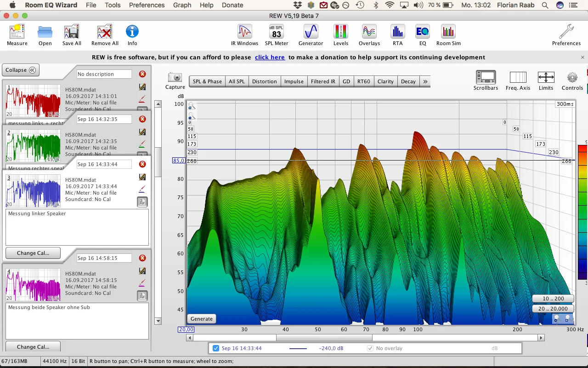The height and width of the screenshot is (368, 588).
Task: Uncheck the Sep 16 14:33:44 trace checkbox
Action: (216, 348)
